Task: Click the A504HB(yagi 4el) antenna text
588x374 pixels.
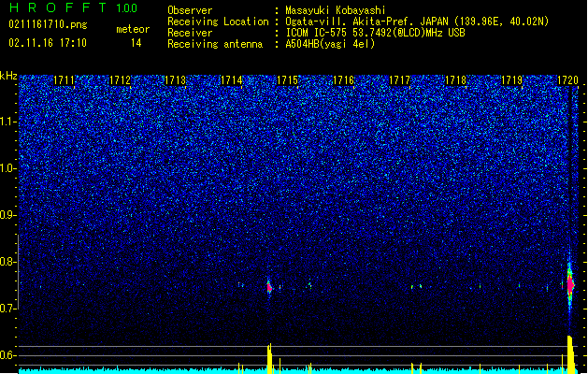Action: pos(330,44)
